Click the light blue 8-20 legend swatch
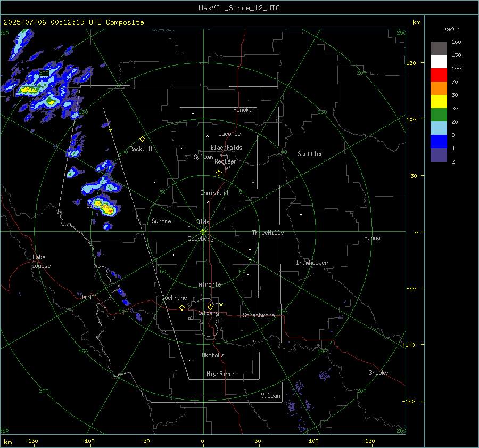This screenshot has height=448, width=479. (439, 128)
